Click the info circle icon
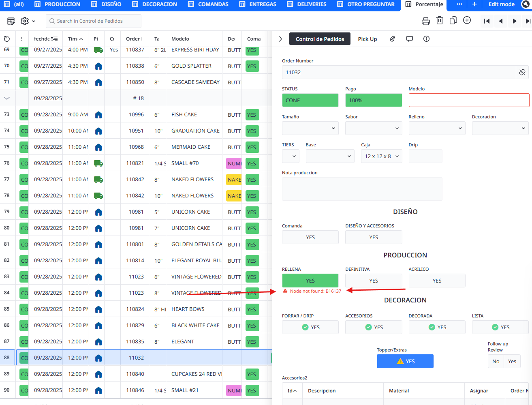This screenshot has width=532, height=405. point(426,39)
